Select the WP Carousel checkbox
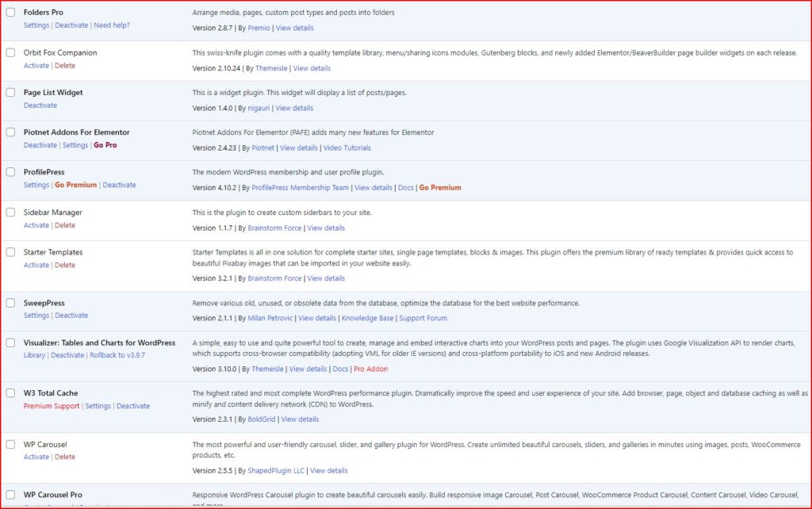Viewport: 812px width, 509px height. tap(10, 444)
